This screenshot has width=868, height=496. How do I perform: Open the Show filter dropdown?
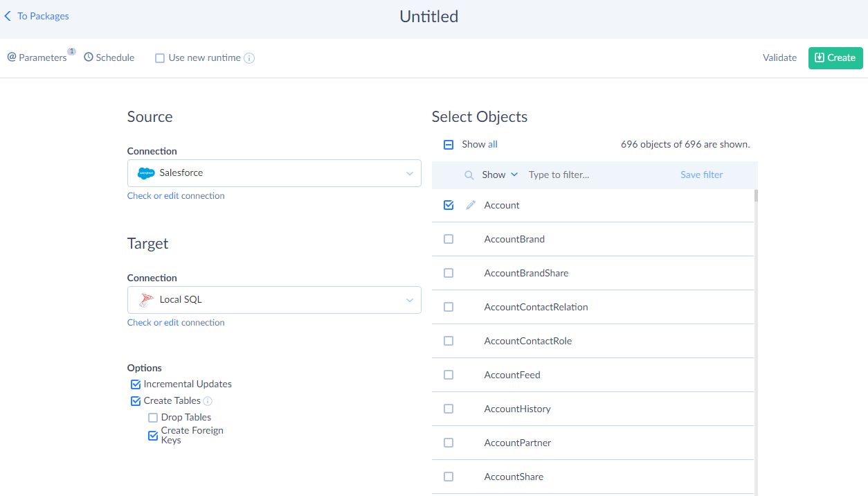500,175
